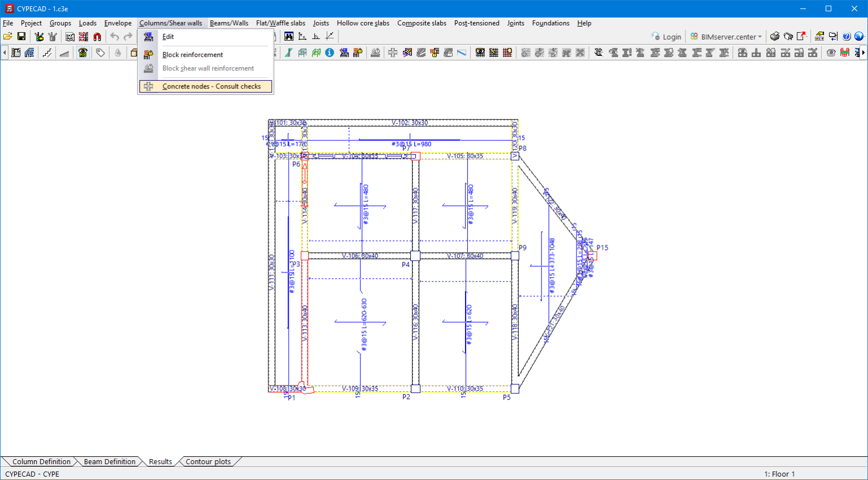The width and height of the screenshot is (868, 480).
Task: Toggle the AB reference texts display
Action: point(83,53)
